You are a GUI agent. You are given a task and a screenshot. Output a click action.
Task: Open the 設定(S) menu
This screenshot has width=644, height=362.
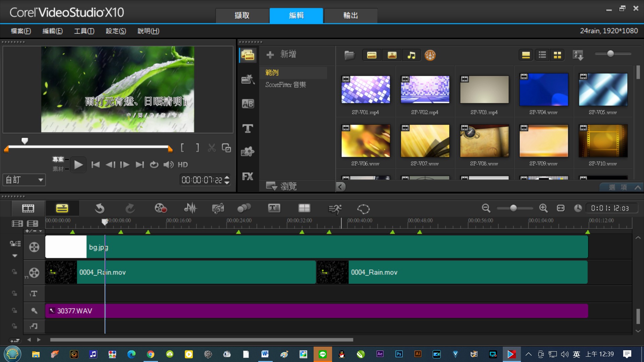(116, 31)
